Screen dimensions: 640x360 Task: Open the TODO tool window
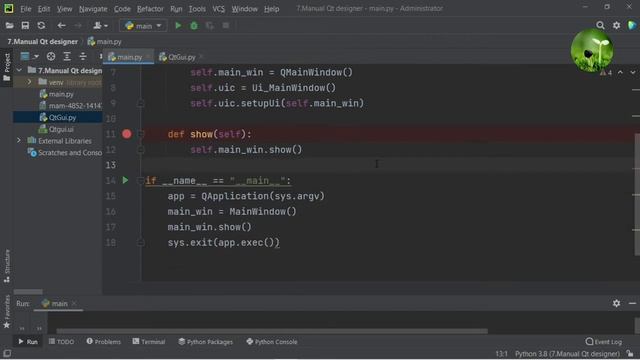point(61,342)
